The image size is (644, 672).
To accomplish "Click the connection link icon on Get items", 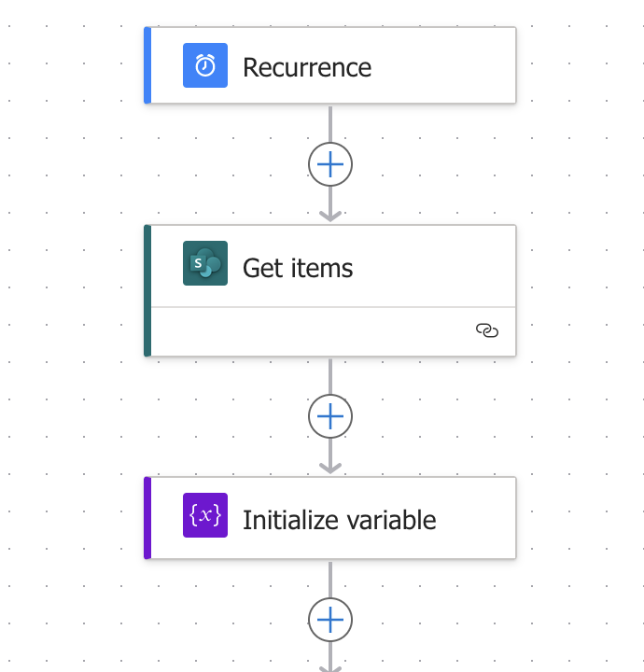I will (x=487, y=330).
